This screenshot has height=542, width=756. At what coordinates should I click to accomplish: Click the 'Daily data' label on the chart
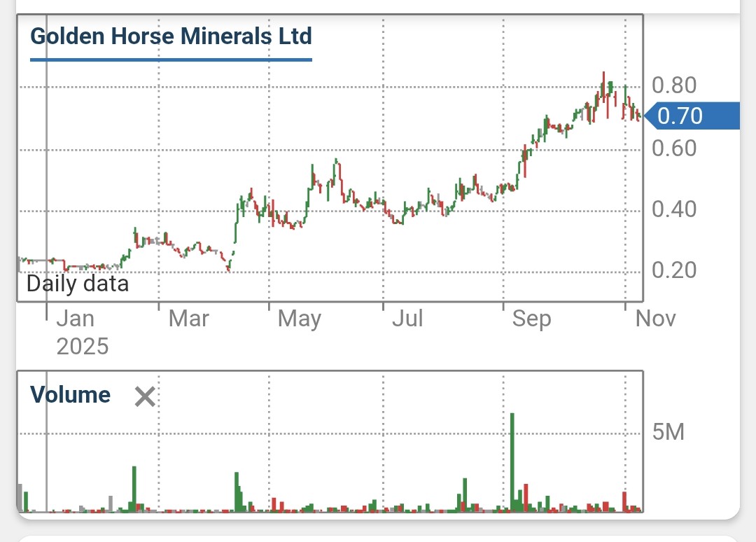[78, 284]
